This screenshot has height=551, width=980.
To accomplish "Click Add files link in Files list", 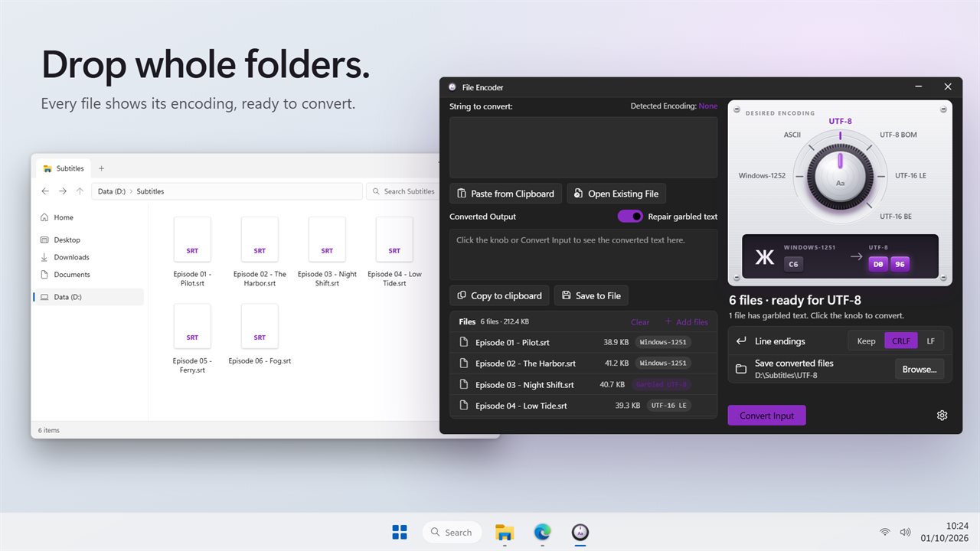I will (x=686, y=322).
